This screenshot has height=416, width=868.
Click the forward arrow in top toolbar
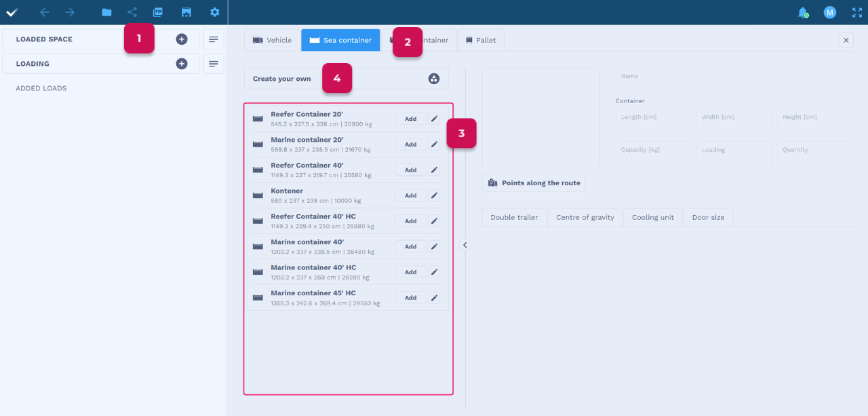point(70,12)
